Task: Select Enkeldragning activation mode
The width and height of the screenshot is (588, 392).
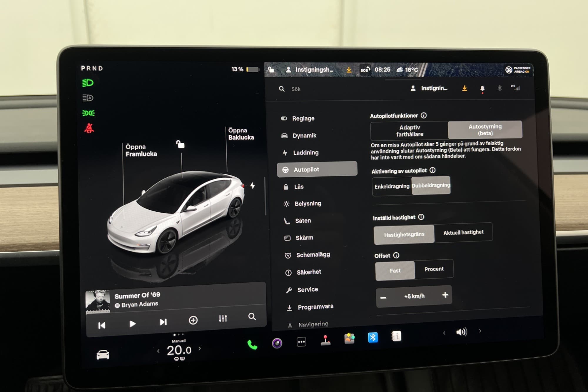Action: coord(392,186)
